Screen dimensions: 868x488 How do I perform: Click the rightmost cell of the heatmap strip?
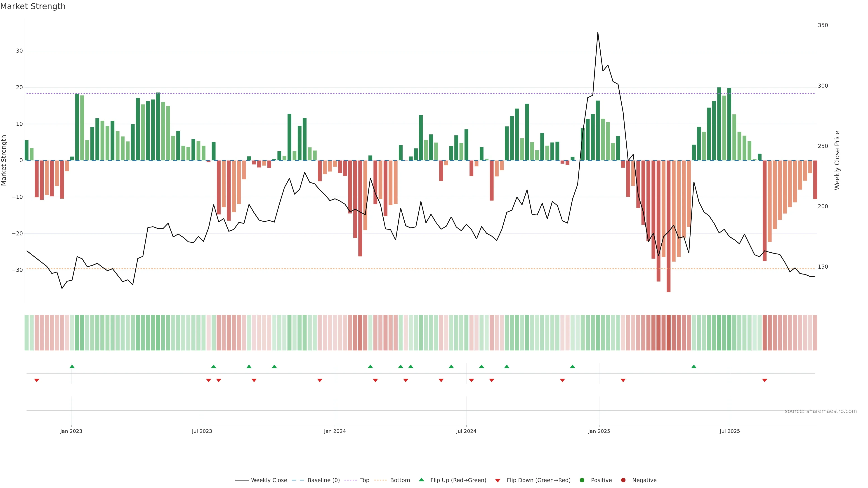tap(815, 333)
